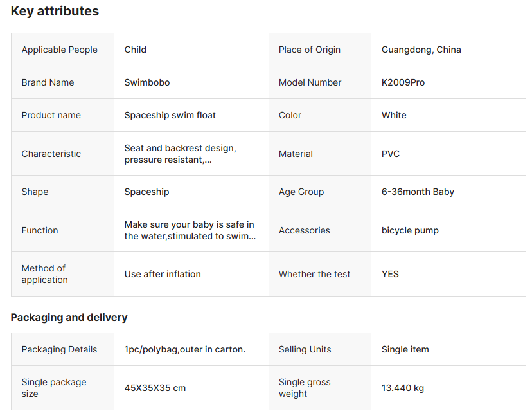Select the 13.440 kg gross weight
This screenshot has width=532, height=420.
tap(402, 388)
